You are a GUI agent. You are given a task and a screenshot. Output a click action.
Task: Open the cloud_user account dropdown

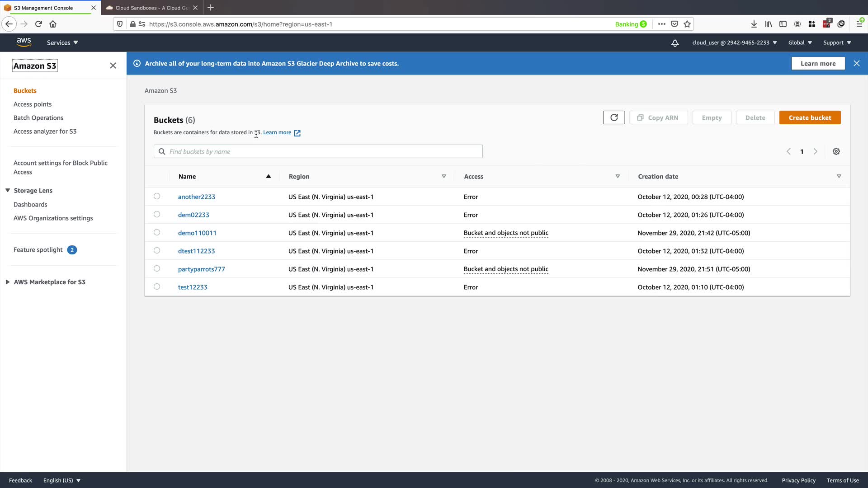pyautogui.click(x=734, y=43)
